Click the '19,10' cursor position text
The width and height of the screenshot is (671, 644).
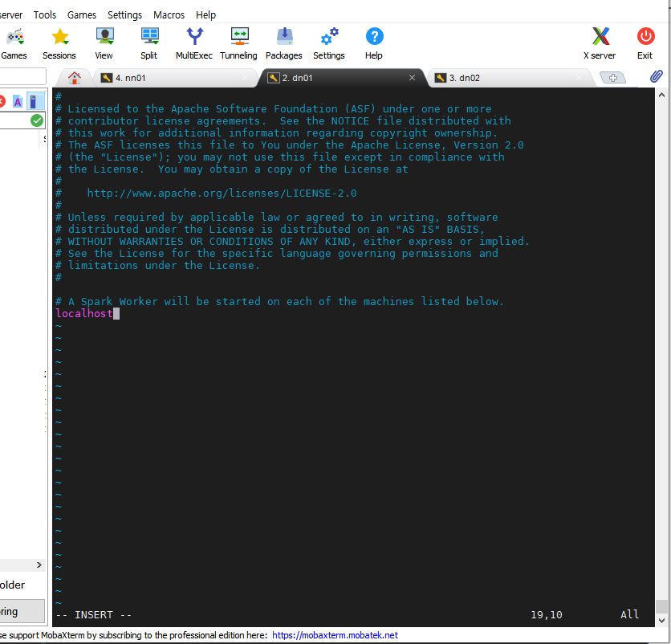(x=547, y=615)
